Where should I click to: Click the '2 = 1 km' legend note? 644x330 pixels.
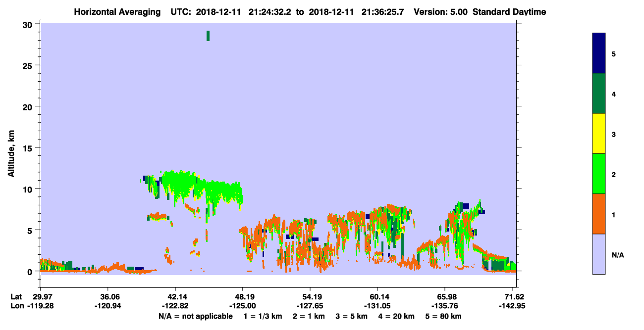[309, 316]
